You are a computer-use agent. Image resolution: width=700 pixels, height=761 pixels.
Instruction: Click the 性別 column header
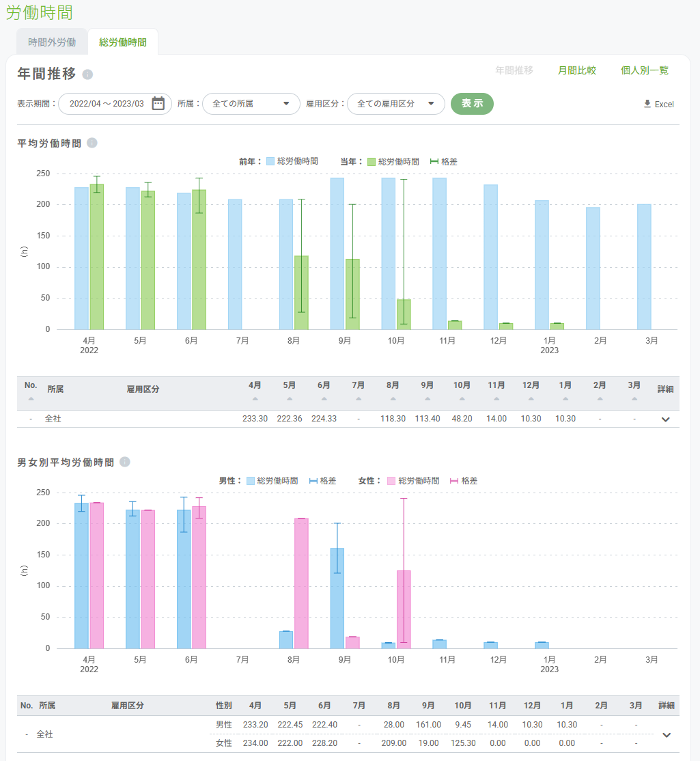223,706
